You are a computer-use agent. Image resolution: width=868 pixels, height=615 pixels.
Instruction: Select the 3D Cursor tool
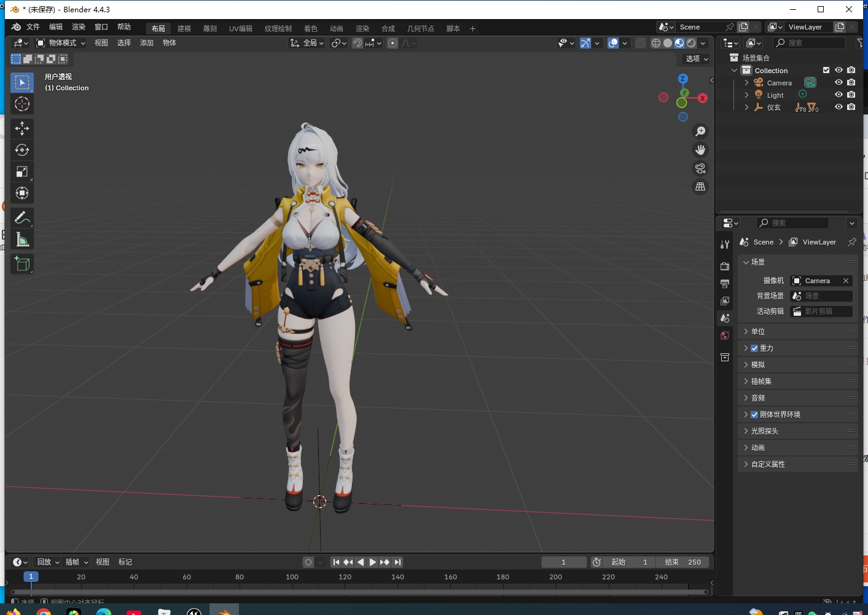click(x=22, y=104)
